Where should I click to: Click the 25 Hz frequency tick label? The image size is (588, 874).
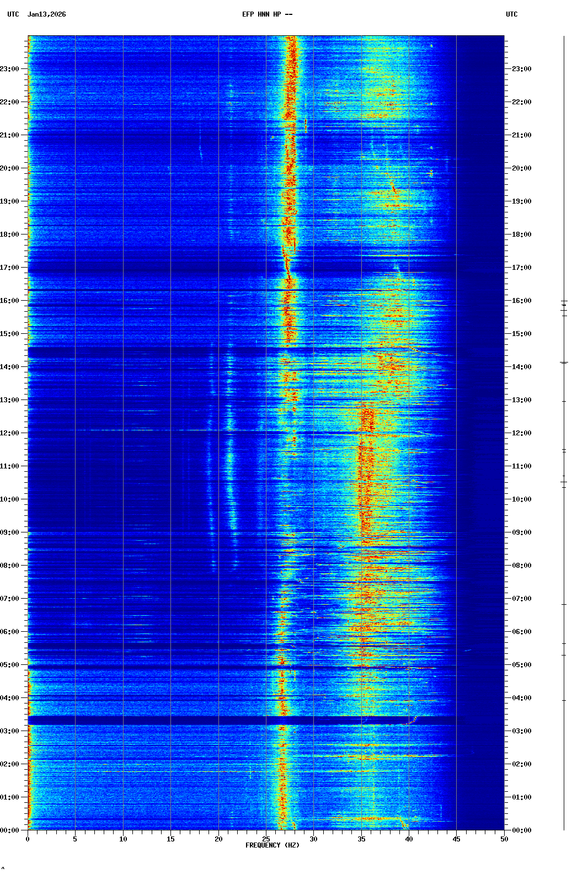pos(266,839)
